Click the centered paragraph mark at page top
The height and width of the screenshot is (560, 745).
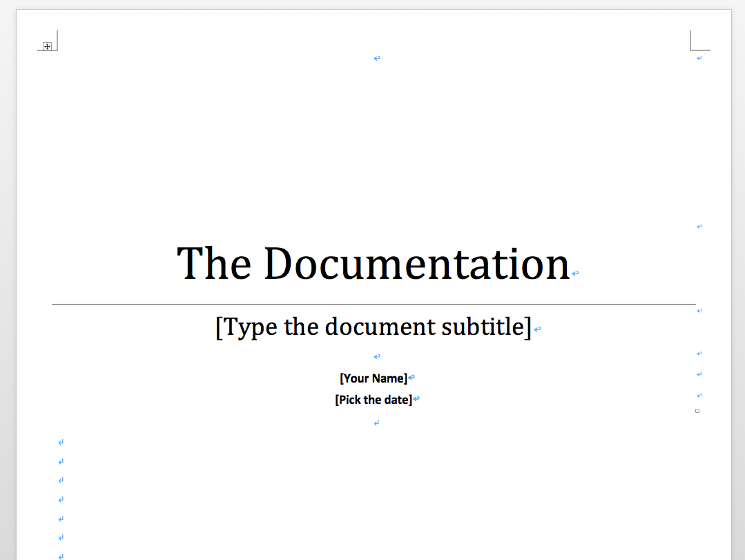coord(377,59)
